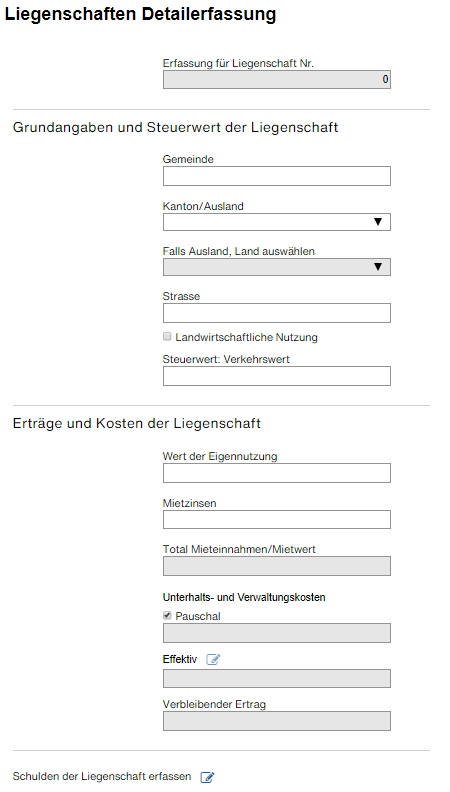Click the Mietzinsen input box
Screen dimensions: 450x792
277,519
